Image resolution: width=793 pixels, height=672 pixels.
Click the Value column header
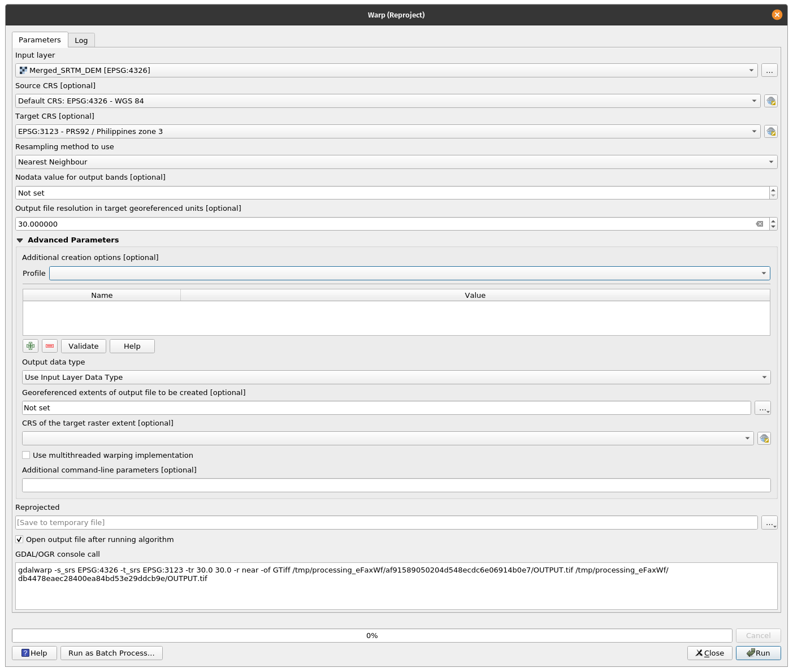click(x=475, y=295)
